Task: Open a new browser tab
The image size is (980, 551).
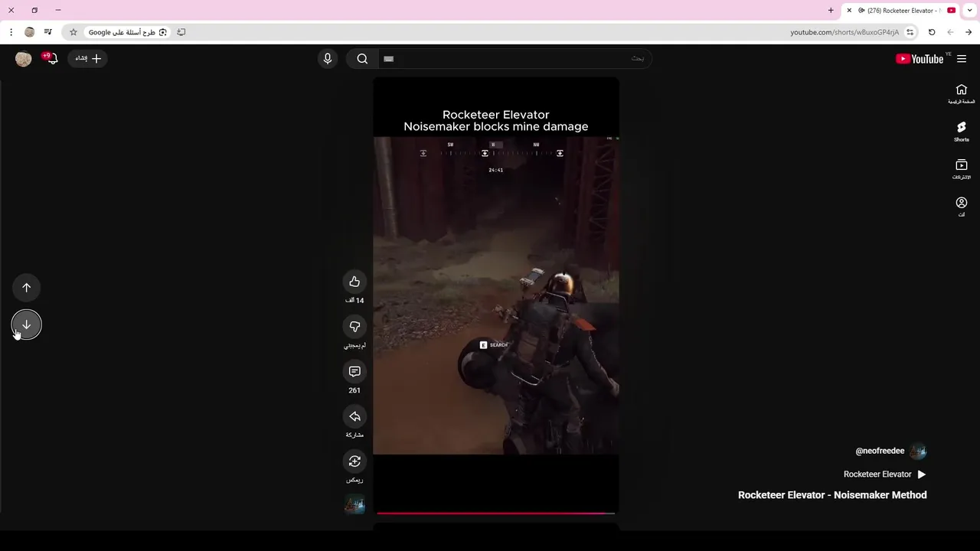Action: click(x=831, y=11)
